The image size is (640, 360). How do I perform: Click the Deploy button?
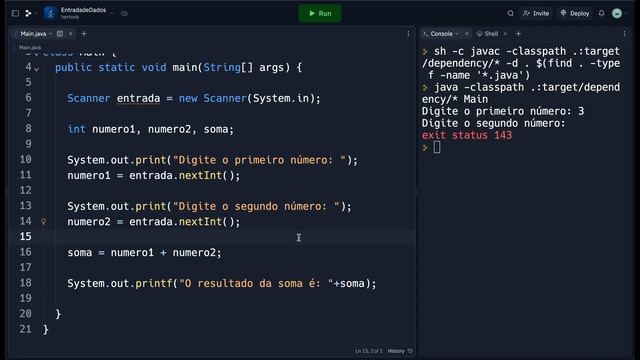point(575,13)
